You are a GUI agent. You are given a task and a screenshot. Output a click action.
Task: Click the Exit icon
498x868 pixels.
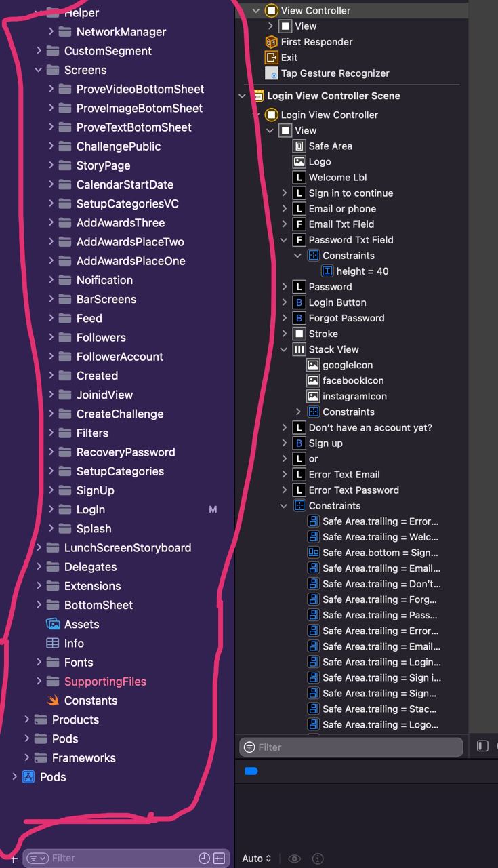pos(272,57)
